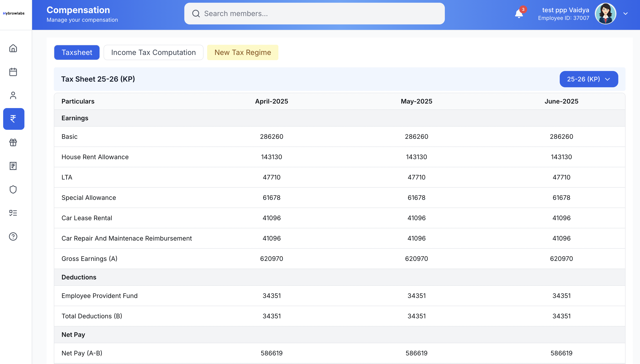Open the Profile person icon in the sidebar

point(13,95)
